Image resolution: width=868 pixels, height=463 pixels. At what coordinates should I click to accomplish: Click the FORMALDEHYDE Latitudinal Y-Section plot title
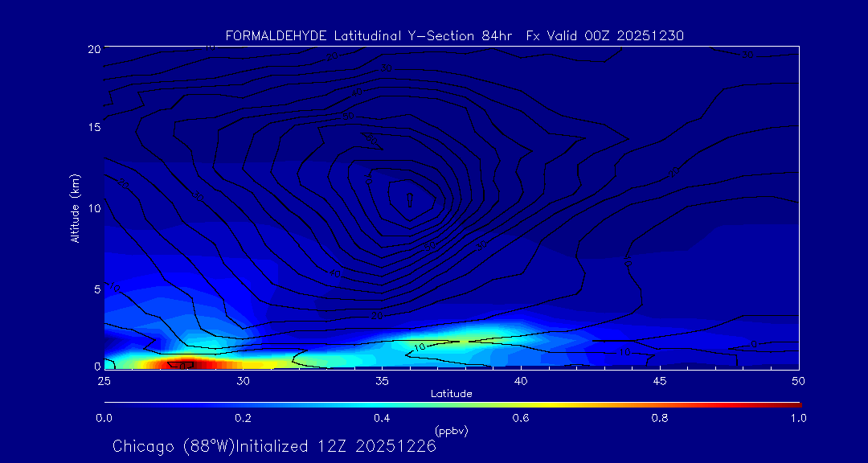(x=455, y=36)
